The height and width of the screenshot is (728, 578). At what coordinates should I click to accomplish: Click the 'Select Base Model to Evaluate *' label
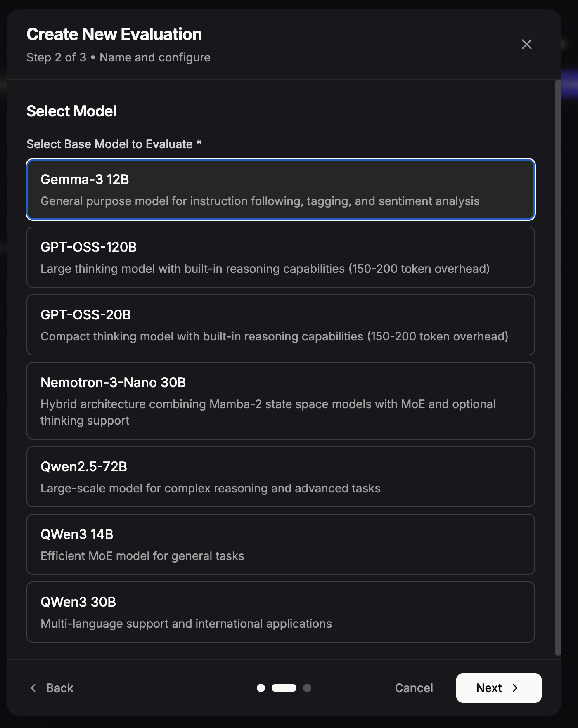[x=114, y=144]
